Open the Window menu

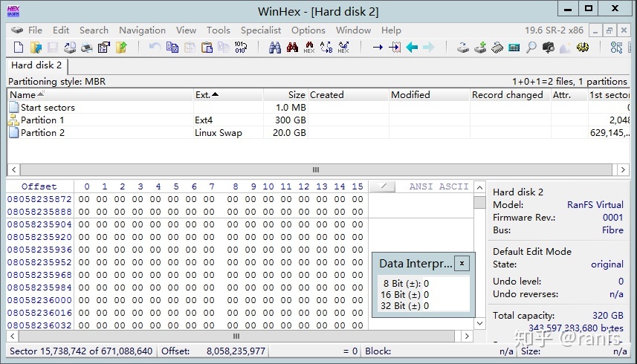coord(354,30)
